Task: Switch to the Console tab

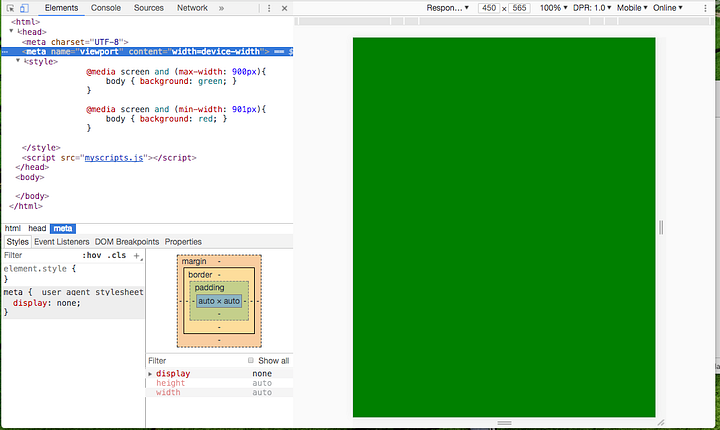Action: (x=106, y=8)
